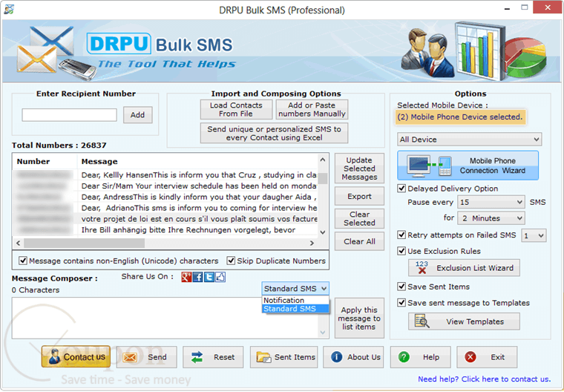Open Sent Items folder button
This screenshot has height=392, width=564.
click(x=283, y=357)
